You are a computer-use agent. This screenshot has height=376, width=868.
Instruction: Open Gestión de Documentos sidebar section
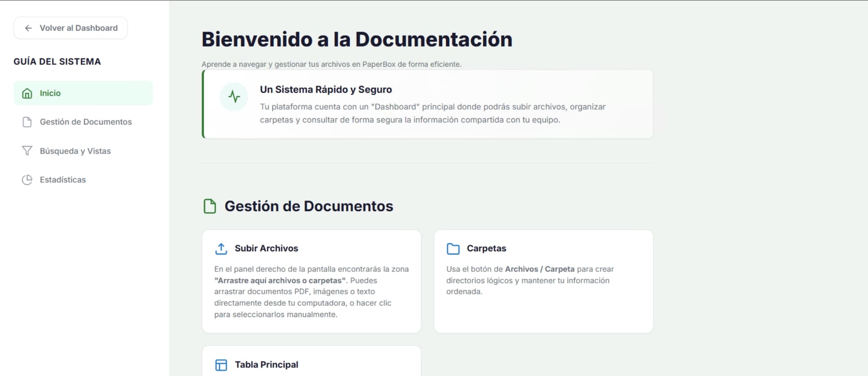[83, 122]
